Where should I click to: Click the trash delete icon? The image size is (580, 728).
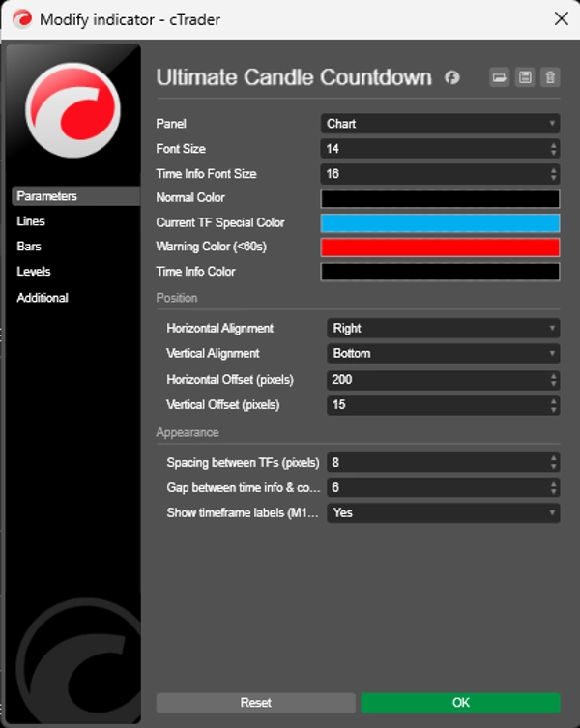[x=550, y=77]
